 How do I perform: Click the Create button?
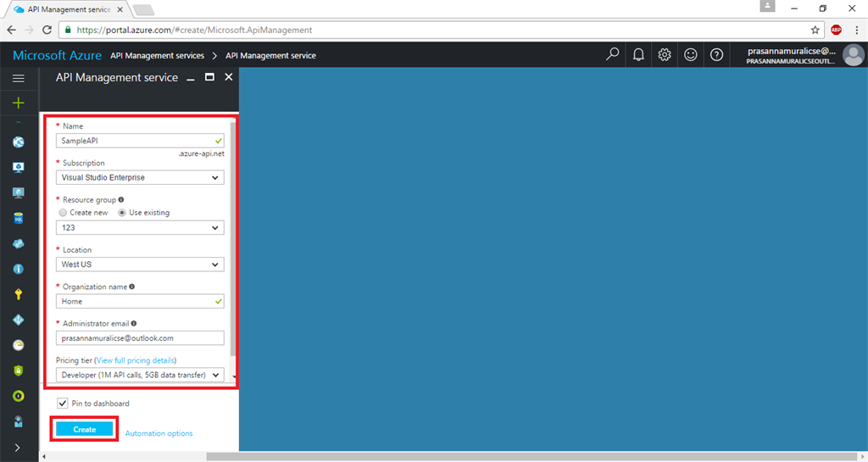(x=84, y=429)
